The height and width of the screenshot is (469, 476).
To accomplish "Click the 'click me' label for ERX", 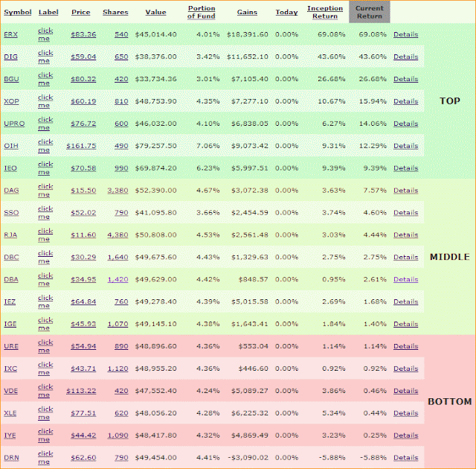I will point(45,34).
